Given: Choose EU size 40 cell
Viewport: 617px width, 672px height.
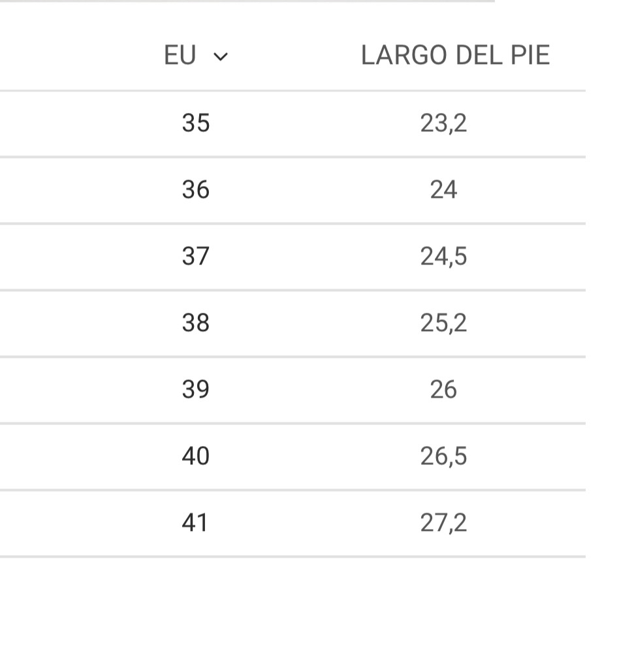Looking at the screenshot, I should 196,456.
